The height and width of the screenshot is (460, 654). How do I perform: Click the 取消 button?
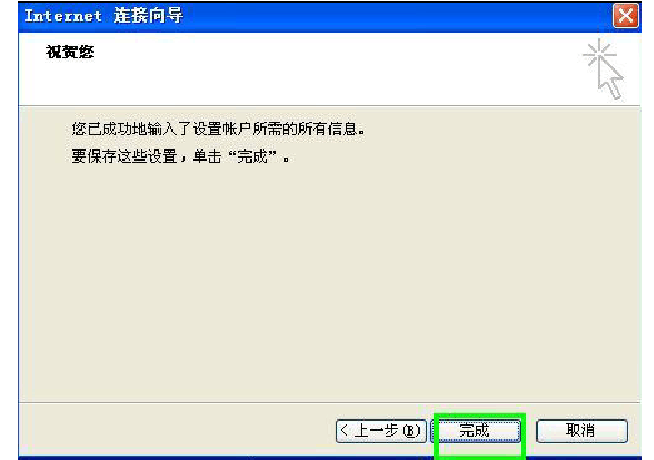[x=581, y=430]
